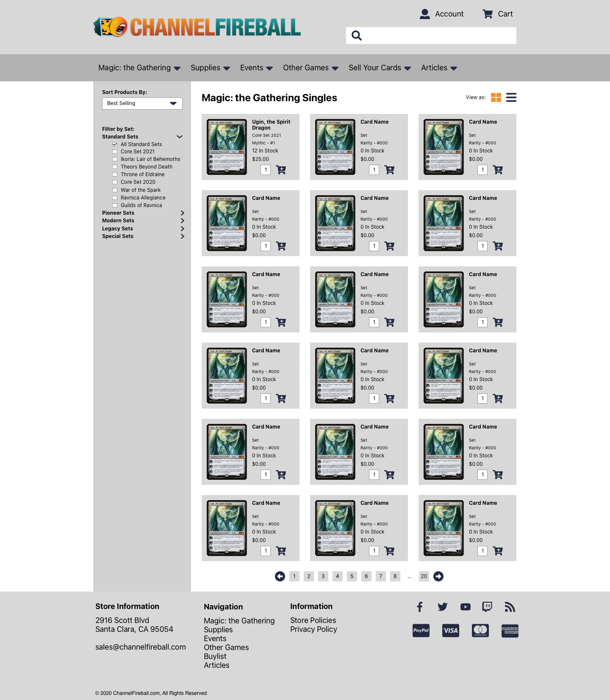This screenshot has height=700, width=610.
Task: Check Ikoria: Lair of Behemoths filter
Action: point(115,159)
